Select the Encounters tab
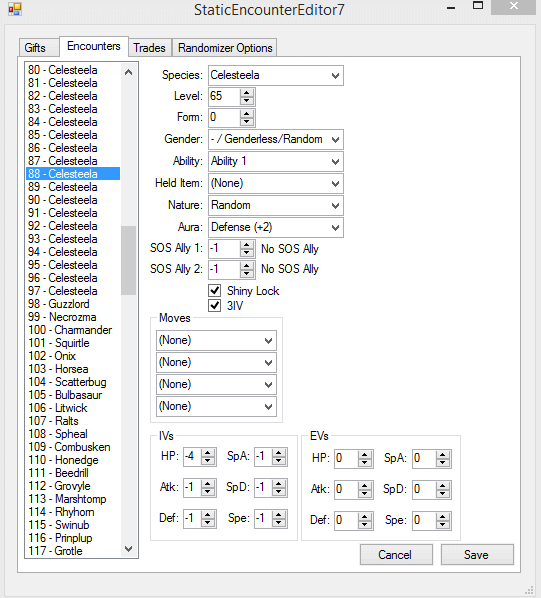 [x=94, y=46]
